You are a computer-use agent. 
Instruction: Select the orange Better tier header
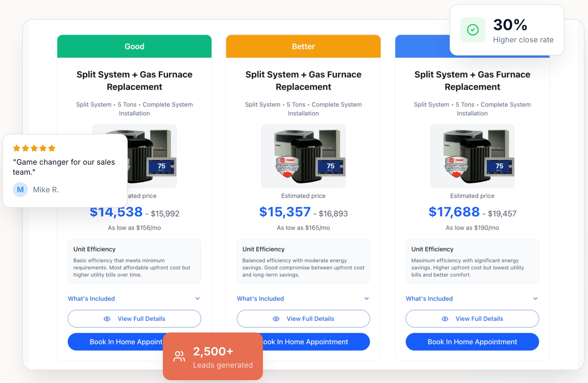tap(303, 46)
